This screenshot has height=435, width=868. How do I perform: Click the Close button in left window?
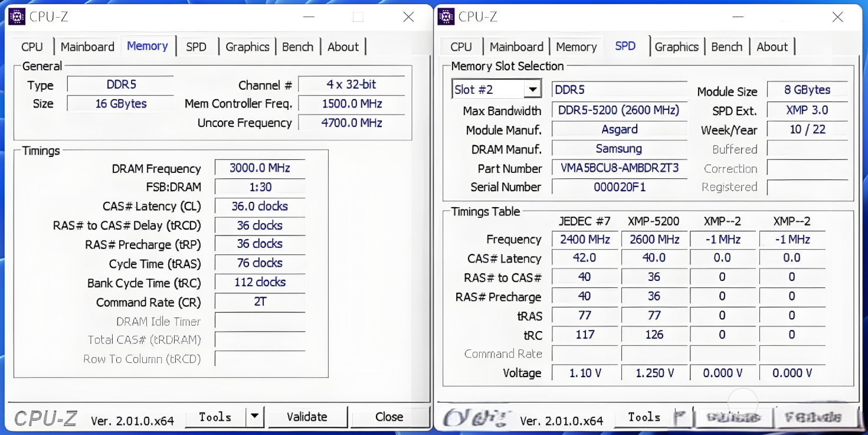[390, 417]
